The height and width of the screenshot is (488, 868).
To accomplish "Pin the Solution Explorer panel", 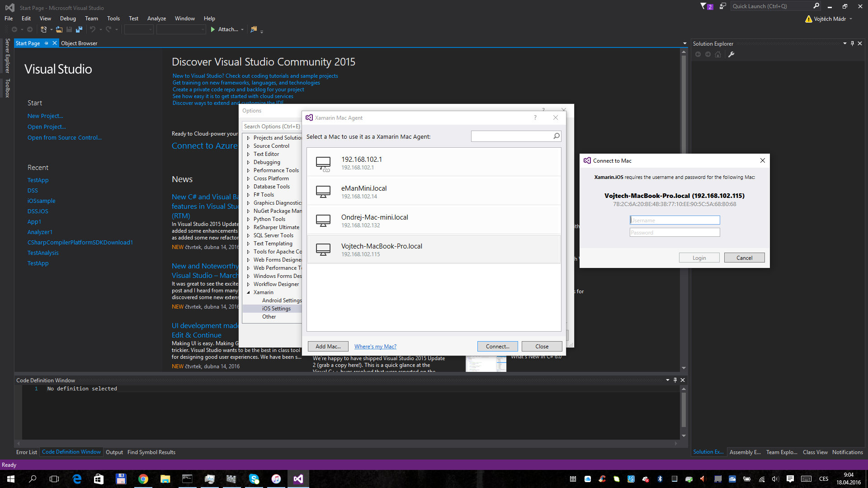I will click(852, 44).
